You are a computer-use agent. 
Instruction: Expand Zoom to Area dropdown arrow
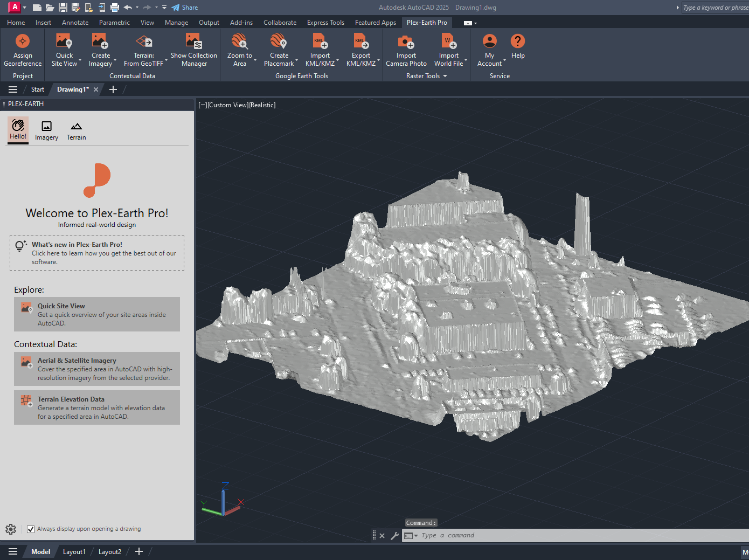(255, 60)
